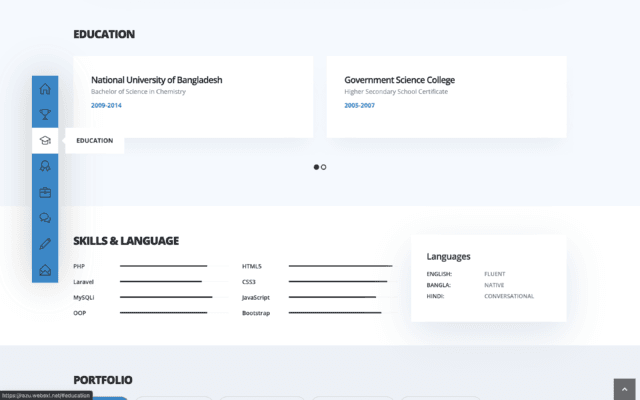Select the first education carousel dot
This screenshot has height=400, width=640.
point(316,167)
